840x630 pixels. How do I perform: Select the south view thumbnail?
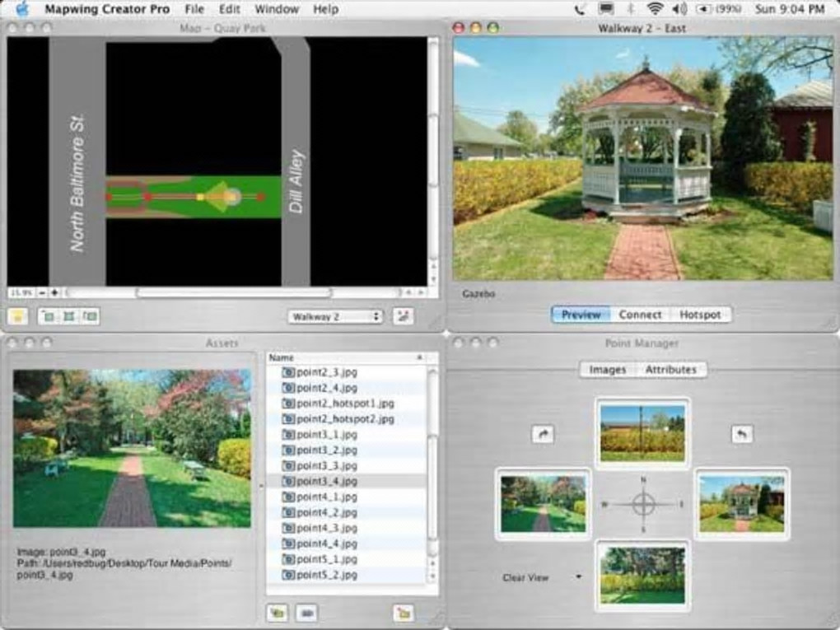(642, 576)
